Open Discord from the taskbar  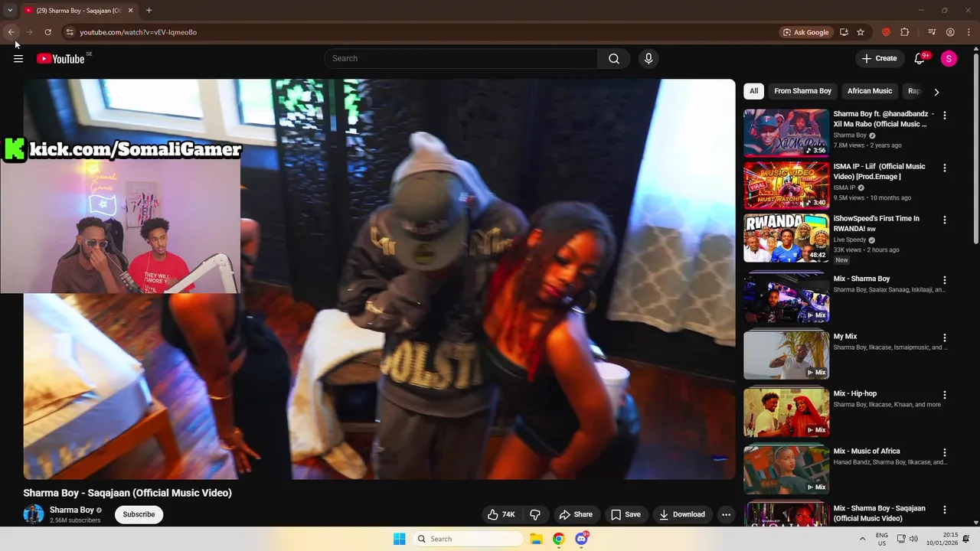tap(581, 539)
